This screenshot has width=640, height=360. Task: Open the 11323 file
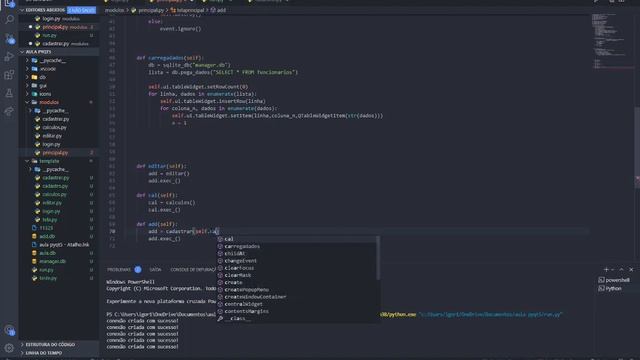[46, 228]
